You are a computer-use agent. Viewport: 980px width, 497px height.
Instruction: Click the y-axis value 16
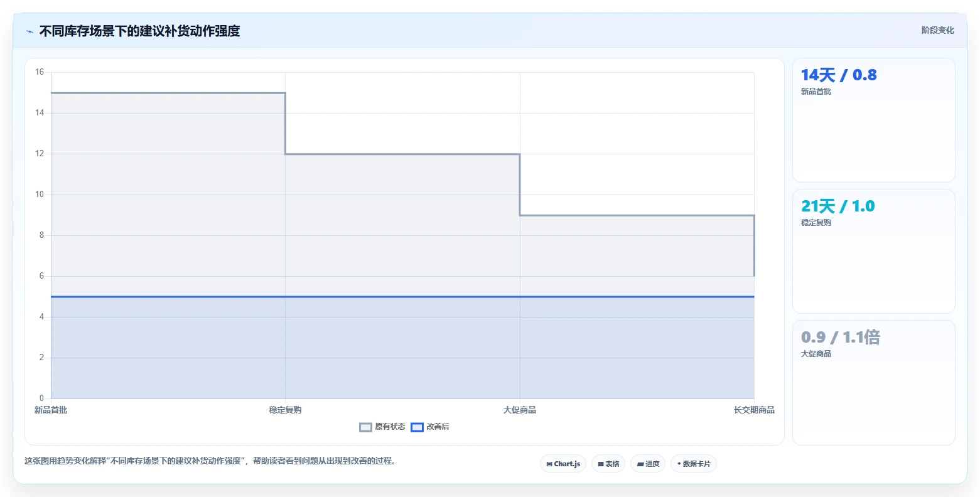point(40,72)
